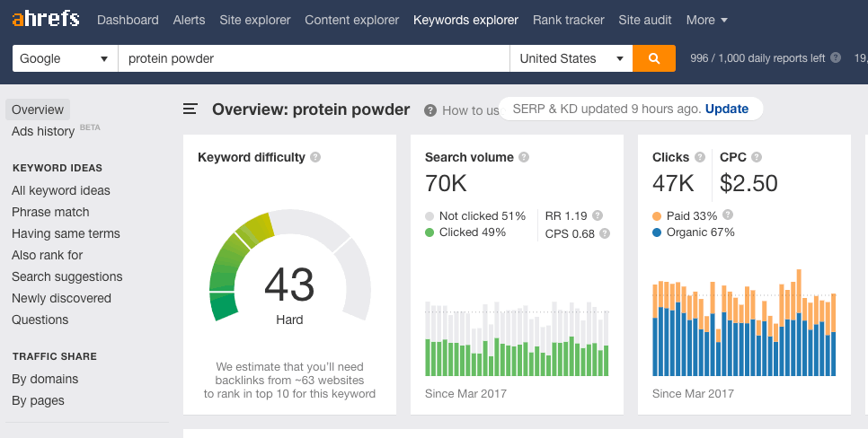This screenshot has height=438, width=868.
Task: Select Phrase match in the sidebar
Action: [x=50, y=212]
